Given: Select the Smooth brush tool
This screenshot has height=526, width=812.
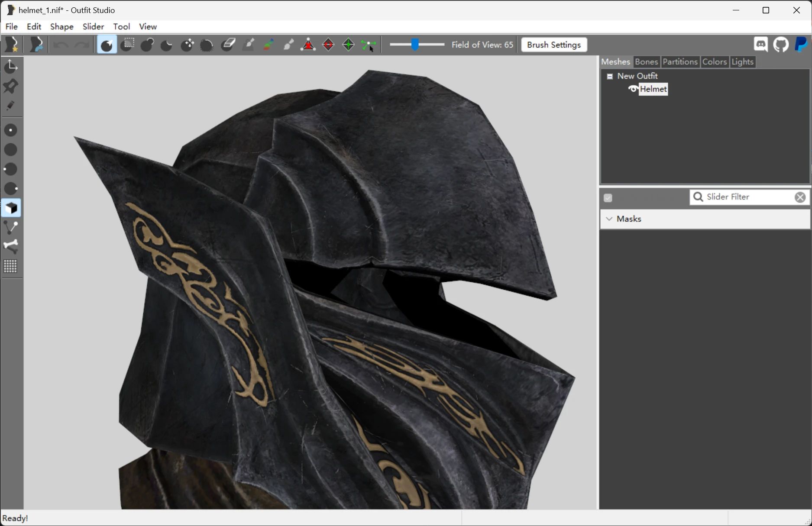Looking at the screenshot, I should [x=207, y=45].
